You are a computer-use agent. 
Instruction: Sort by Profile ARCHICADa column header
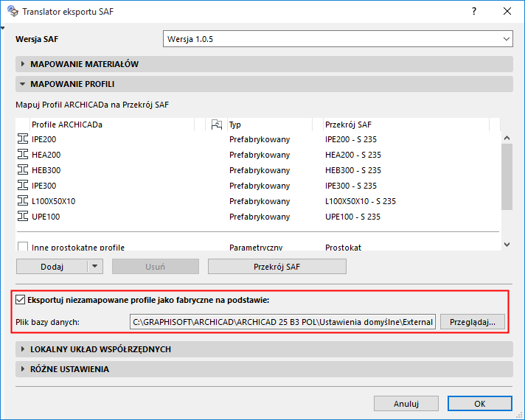tap(112, 125)
